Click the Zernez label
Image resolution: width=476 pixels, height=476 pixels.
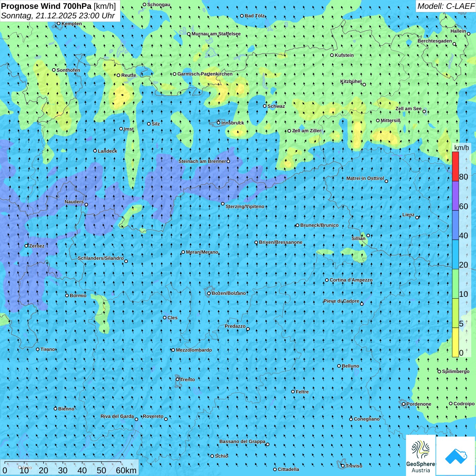[x=37, y=246]
